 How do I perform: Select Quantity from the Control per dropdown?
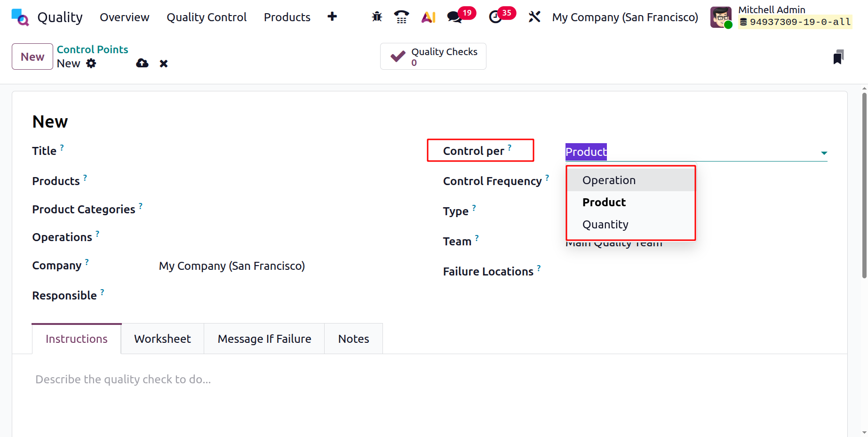[x=605, y=224]
